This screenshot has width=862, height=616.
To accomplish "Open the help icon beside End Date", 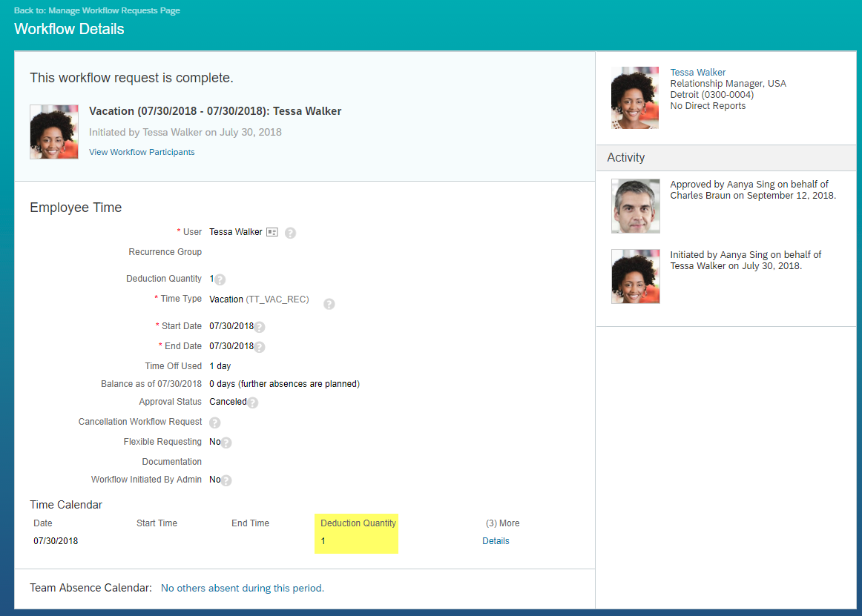I will tap(260, 348).
